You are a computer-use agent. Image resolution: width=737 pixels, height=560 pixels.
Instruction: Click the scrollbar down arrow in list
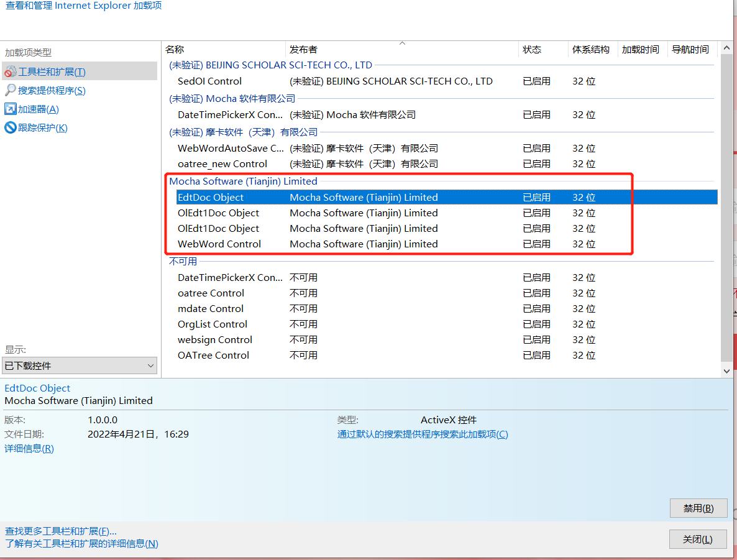(727, 370)
